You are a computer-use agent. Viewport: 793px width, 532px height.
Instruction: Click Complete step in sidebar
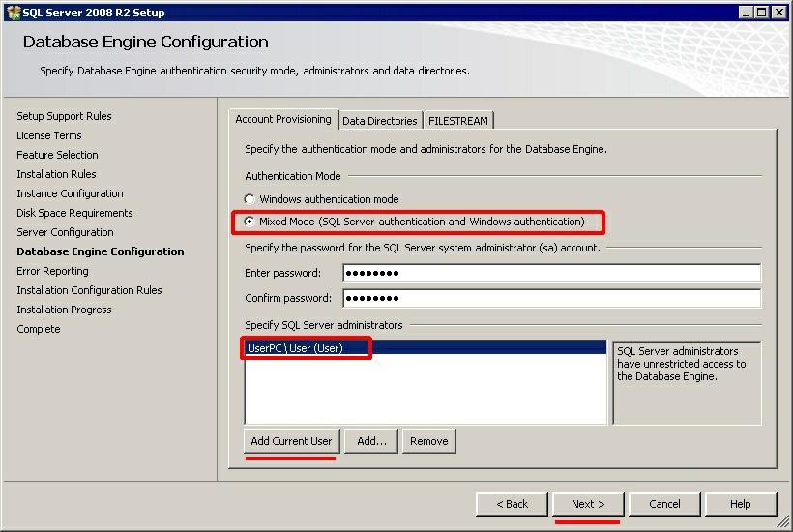[x=38, y=329]
